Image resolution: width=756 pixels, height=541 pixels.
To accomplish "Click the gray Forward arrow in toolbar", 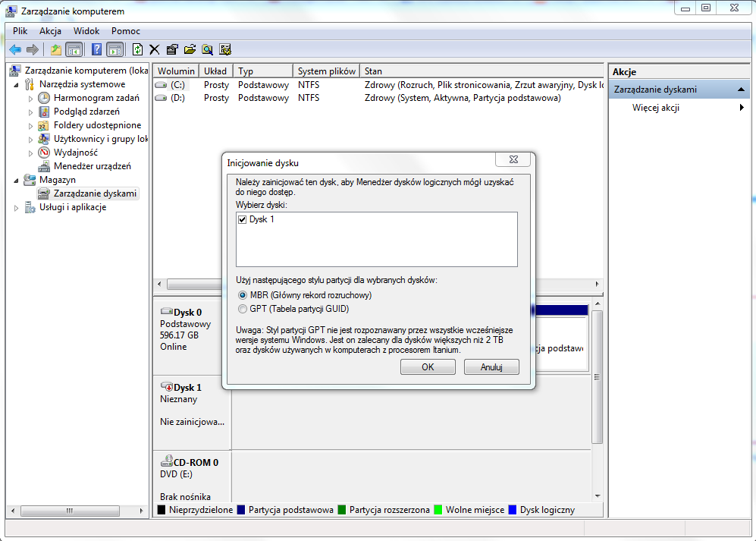I will click(33, 49).
